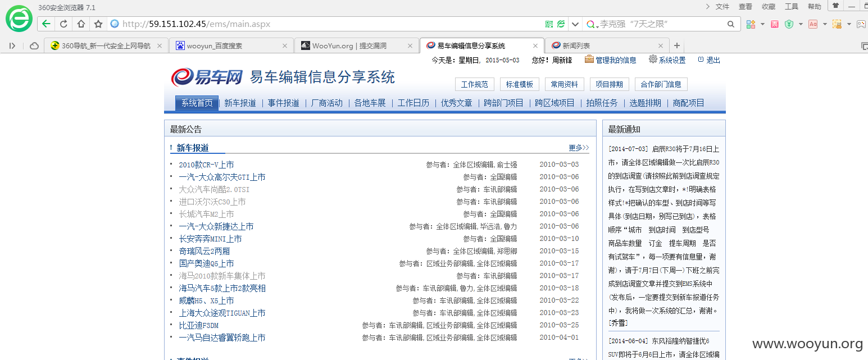
Task: Expand the address bar history dropdown
Action: 574,24
